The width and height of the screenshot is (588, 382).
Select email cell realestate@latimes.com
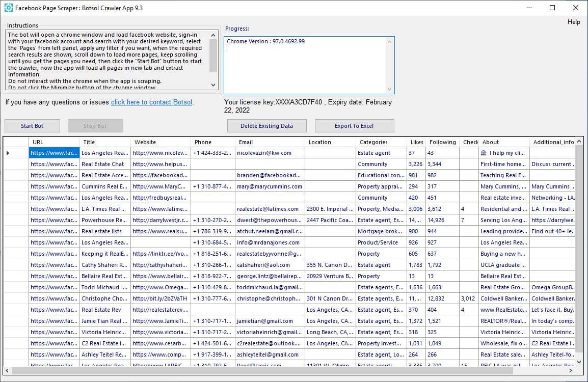point(270,209)
